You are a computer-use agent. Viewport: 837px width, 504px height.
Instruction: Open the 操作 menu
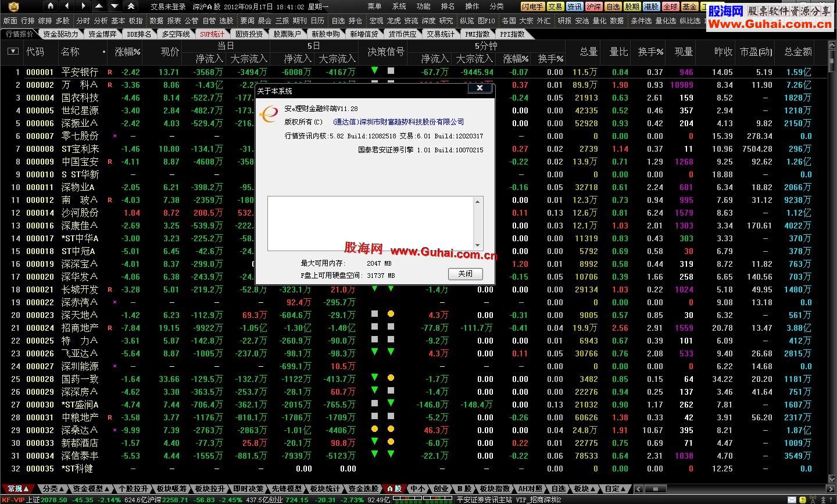(472, 6)
